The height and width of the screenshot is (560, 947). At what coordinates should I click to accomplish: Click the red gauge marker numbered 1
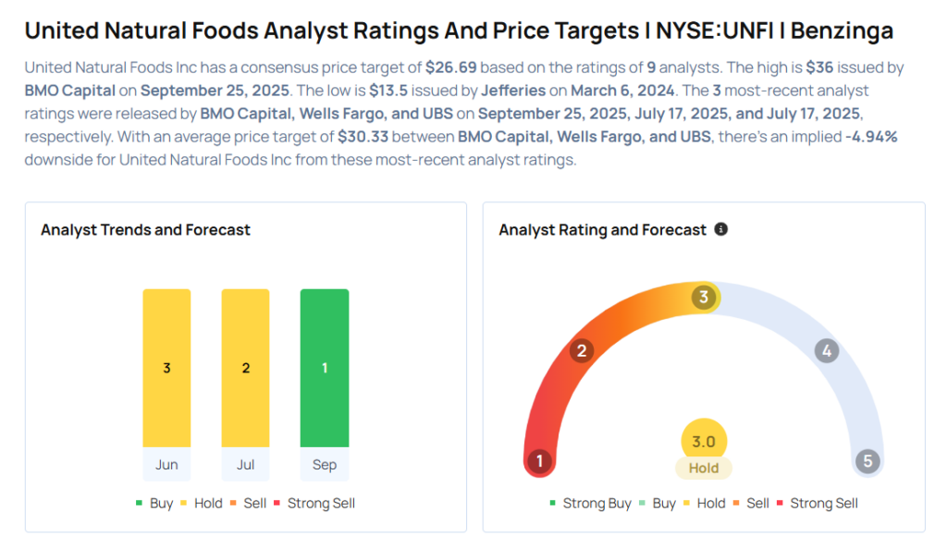[x=538, y=461]
